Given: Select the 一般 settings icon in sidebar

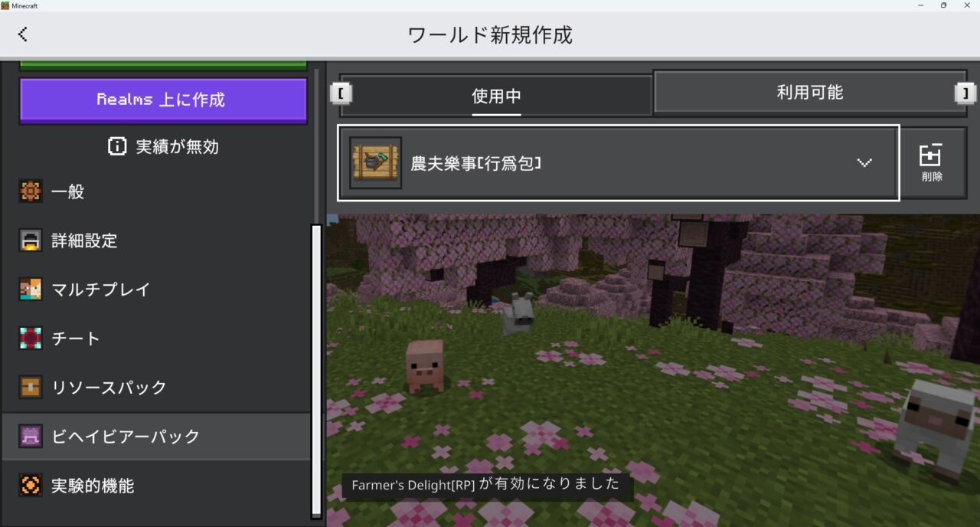Looking at the screenshot, I should pos(29,191).
